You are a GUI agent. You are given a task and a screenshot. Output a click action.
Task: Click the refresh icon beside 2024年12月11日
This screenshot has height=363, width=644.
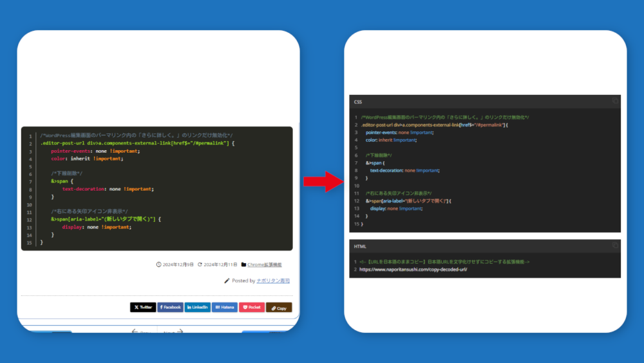pyautogui.click(x=200, y=265)
